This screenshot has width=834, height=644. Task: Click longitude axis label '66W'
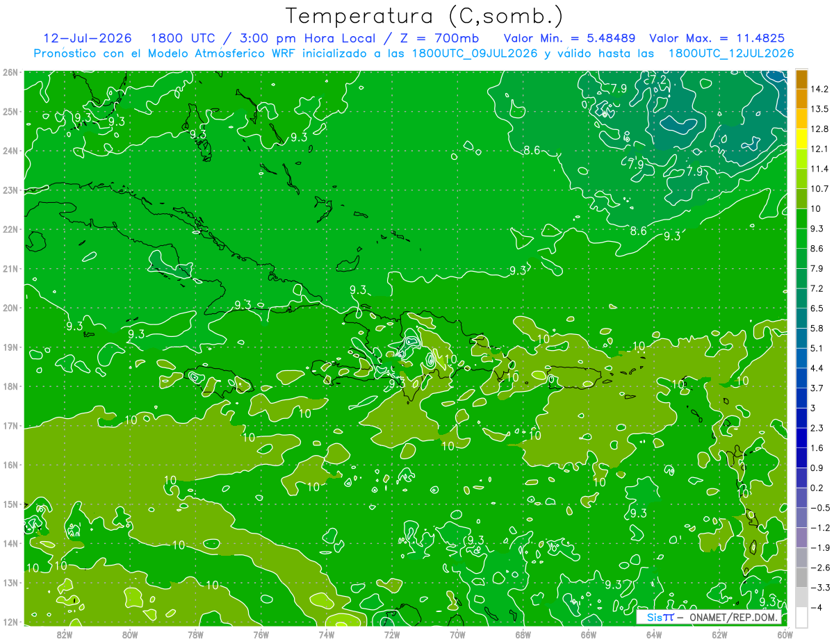click(x=589, y=634)
